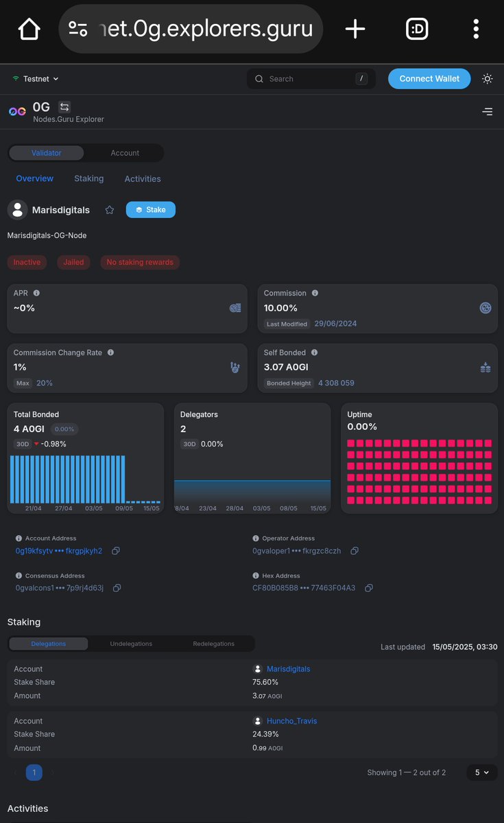504x823 pixels.
Task: Click Commission Change Rate info icon
Action: coord(110,353)
